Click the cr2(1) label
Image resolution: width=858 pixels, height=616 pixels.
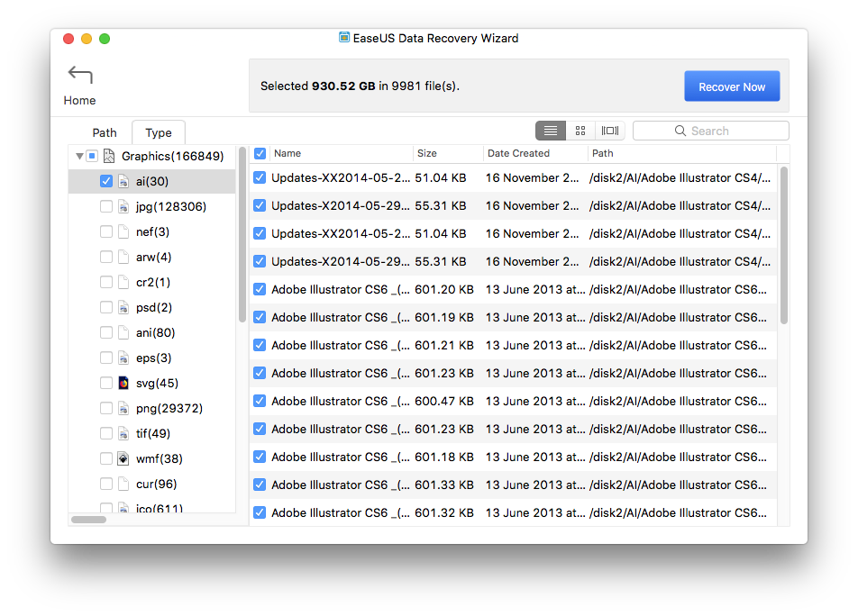tap(153, 282)
